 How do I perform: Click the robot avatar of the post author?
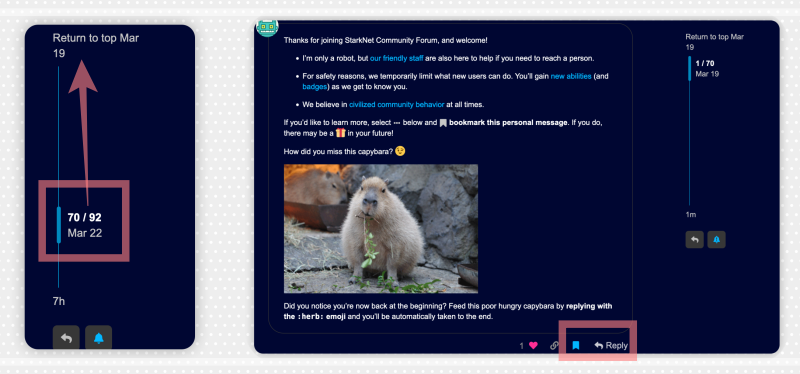[267, 28]
